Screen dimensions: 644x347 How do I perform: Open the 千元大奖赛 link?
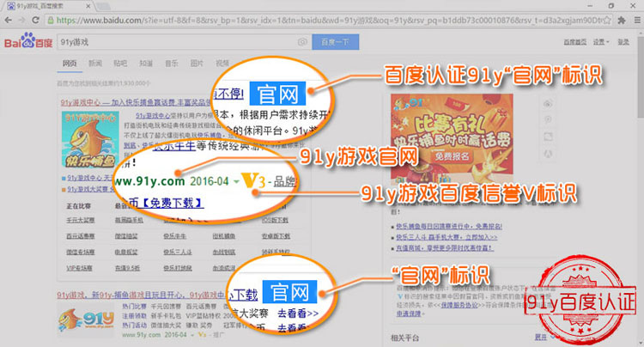click(81, 220)
